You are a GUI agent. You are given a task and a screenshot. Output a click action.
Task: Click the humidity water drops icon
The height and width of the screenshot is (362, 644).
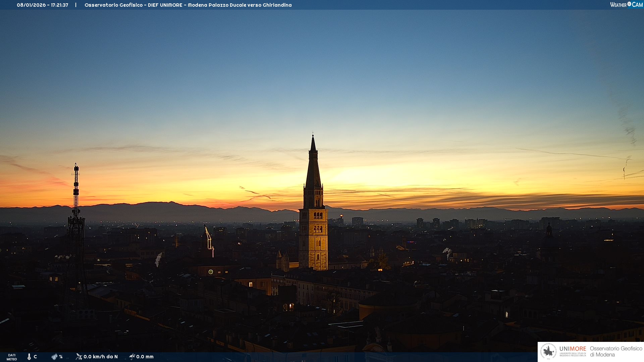click(x=54, y=357)
